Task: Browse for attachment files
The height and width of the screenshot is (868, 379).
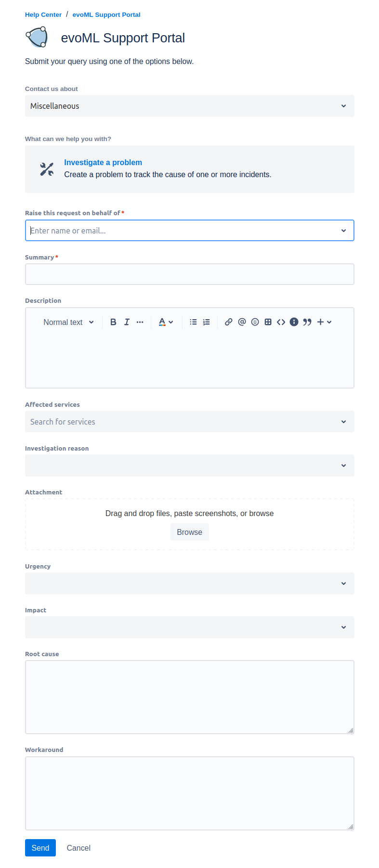Action: tap(190, 532)
